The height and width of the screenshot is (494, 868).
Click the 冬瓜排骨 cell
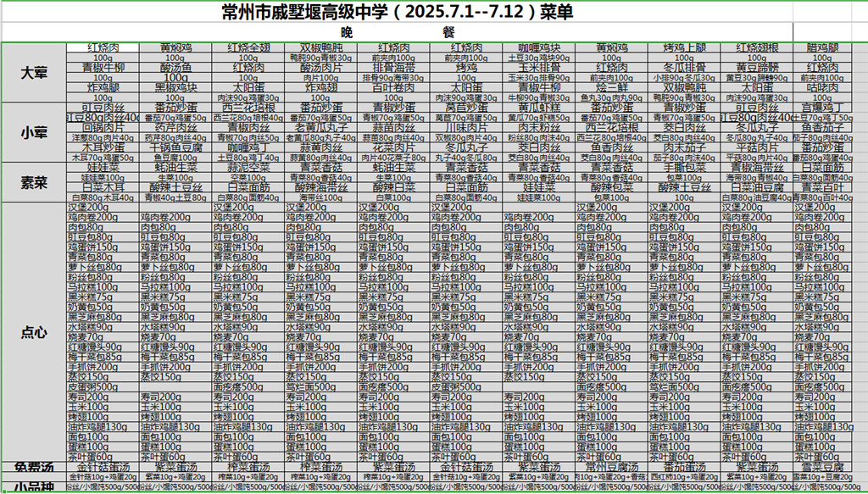(x=684, y=68)
